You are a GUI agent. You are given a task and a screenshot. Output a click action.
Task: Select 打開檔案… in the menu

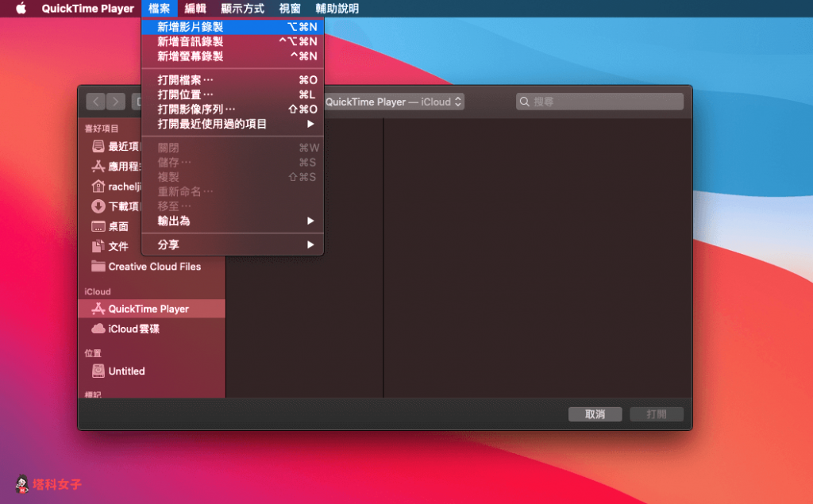tap(233, 80)
